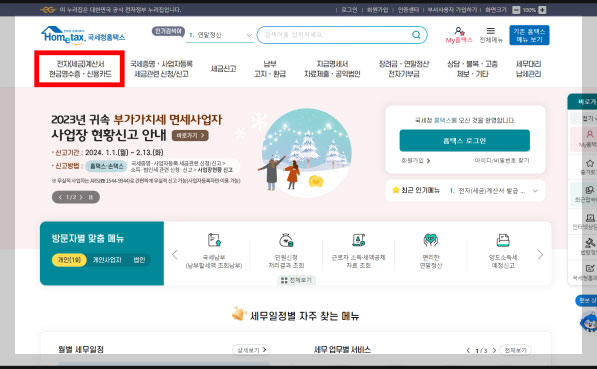
Task: Click the search magnifier icon
Action: (x=416, y=35)
